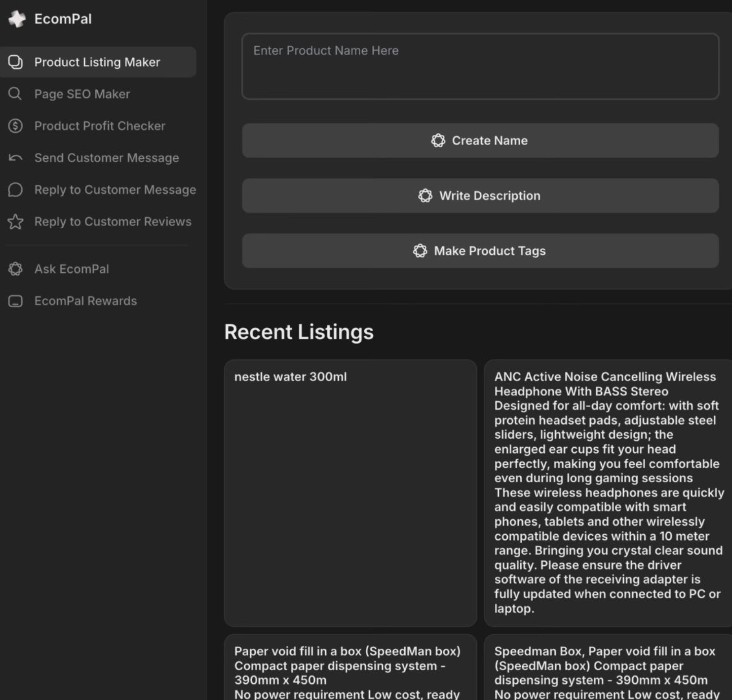Open the ANC Wireless Headphone listing card
This screenshot has width=732, height=700.
point(608,493)
